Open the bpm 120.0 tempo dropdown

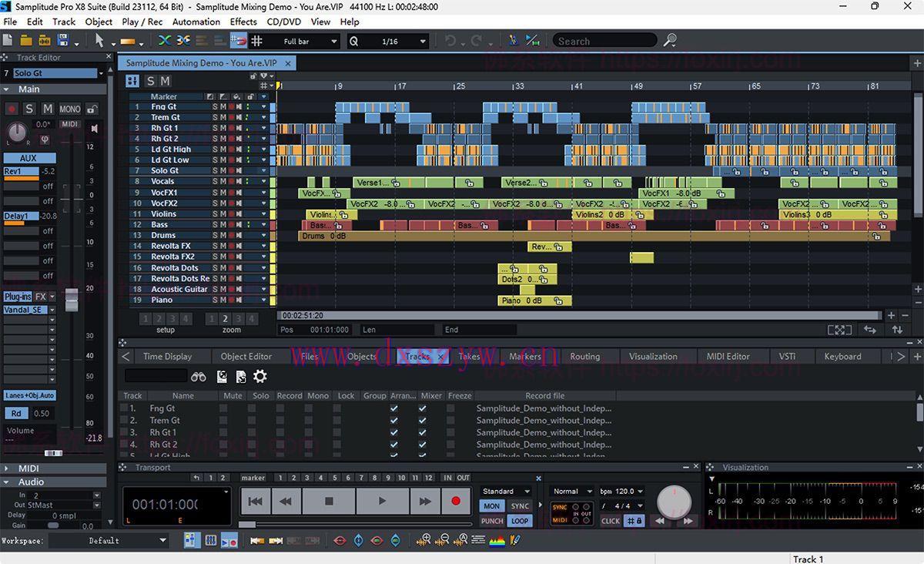click(639, 492)
